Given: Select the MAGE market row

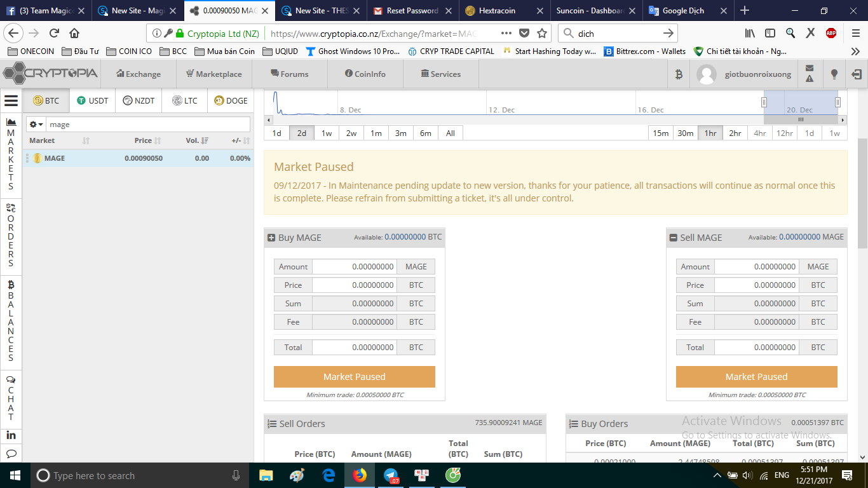Looking at the screenshot, I should (x=139, y=158).
